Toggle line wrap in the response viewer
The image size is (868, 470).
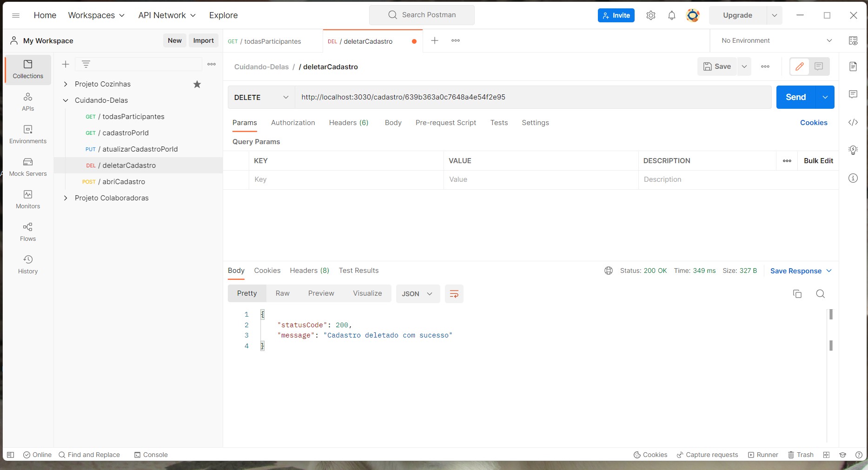pos(454,294)
